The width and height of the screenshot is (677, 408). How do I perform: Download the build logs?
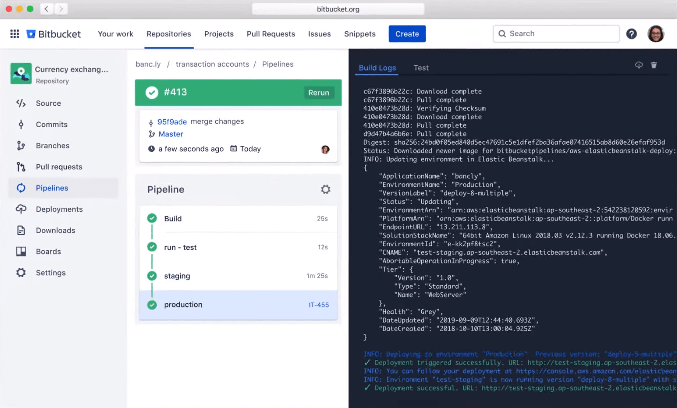click(639, 65)
